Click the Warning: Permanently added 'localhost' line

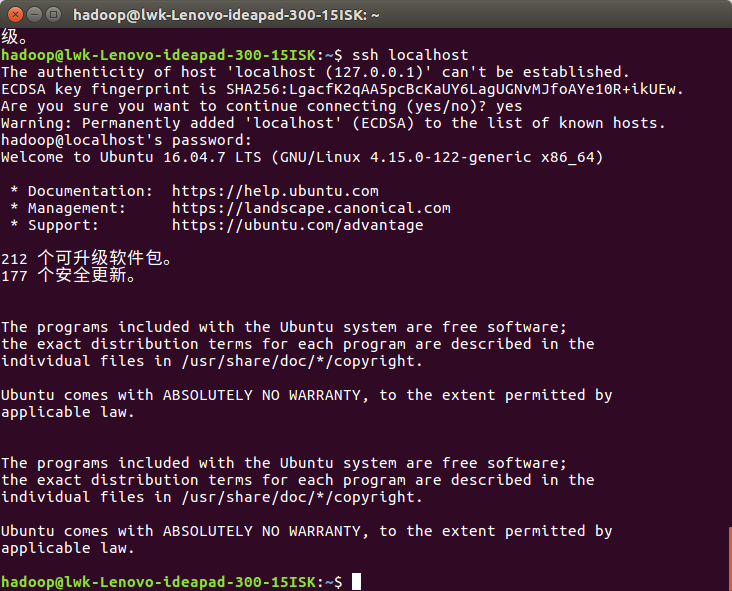point(333,123)
